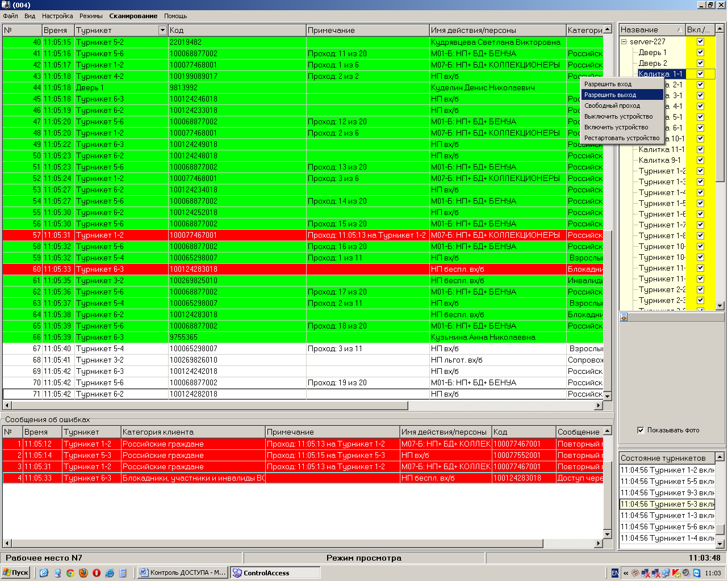Click main log horizontal scrollbar right arrow
728x581 pixels.
click(x=598, y=406)
